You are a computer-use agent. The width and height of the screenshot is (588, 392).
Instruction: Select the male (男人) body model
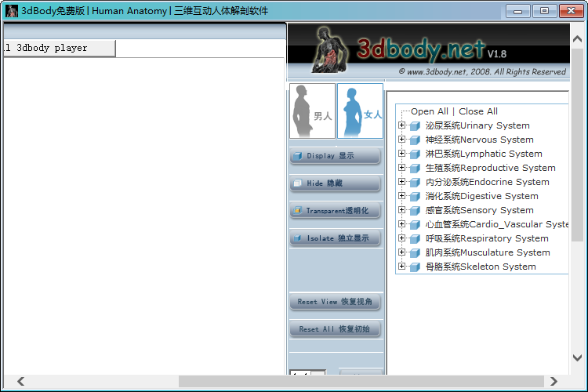click(x=312, y=111)
